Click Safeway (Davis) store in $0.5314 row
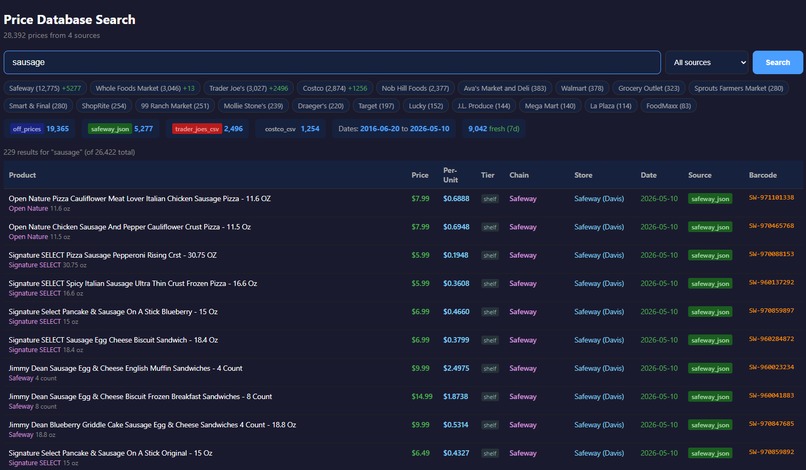The width and height of the screenshot is (806, 470). pos(599,425)
